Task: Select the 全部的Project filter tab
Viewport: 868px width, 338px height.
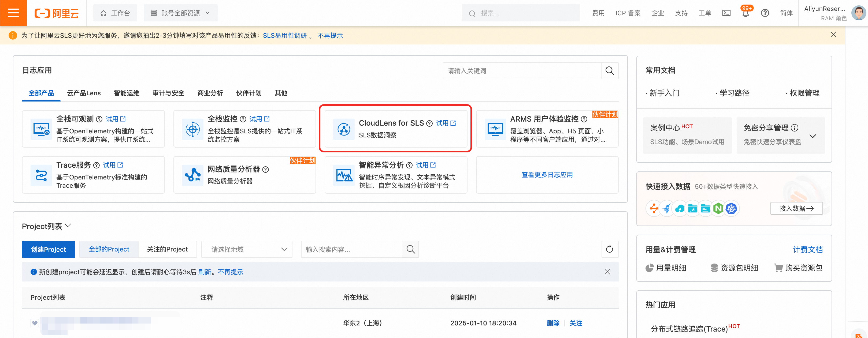Action: (109, 249)
